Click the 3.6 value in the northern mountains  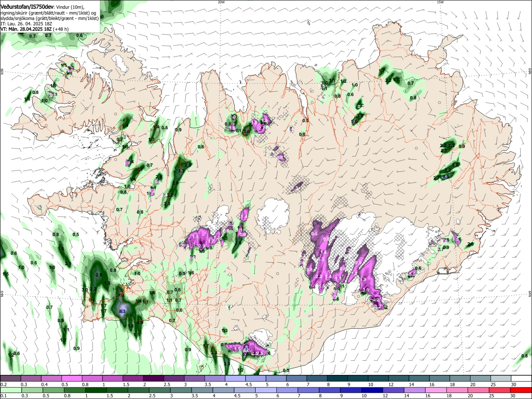(x=246, y=131)
